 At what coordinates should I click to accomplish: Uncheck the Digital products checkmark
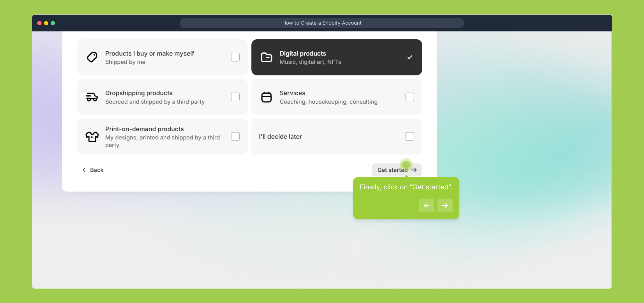tap(409, 57)
